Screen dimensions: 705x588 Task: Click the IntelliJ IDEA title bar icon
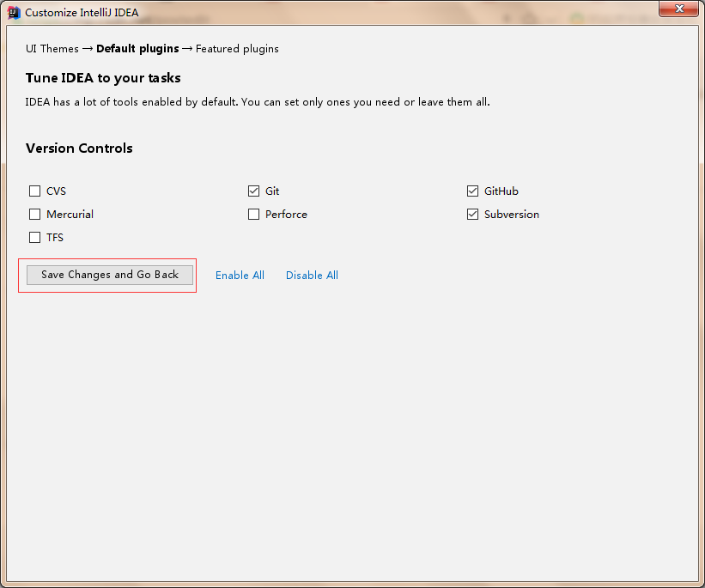tap(14, 13)
